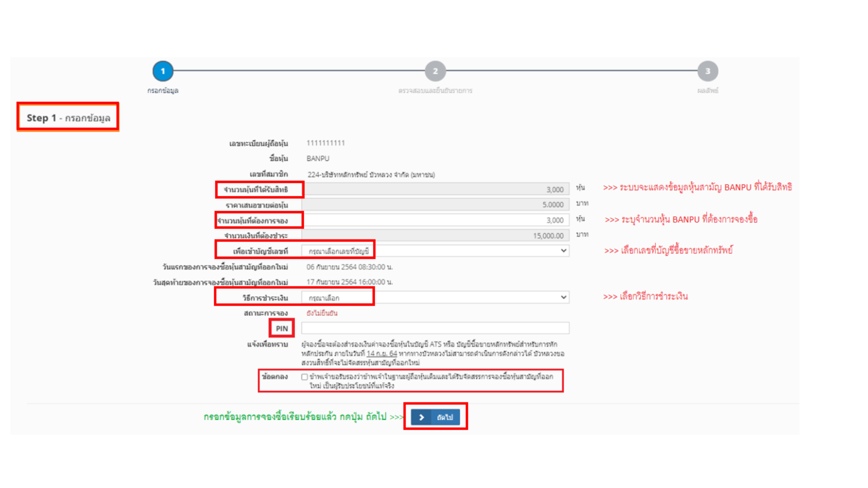Tick the ข้อตกลง agreement checkbox
Screen dimensions: 868x488
click(x=304, y=377)
